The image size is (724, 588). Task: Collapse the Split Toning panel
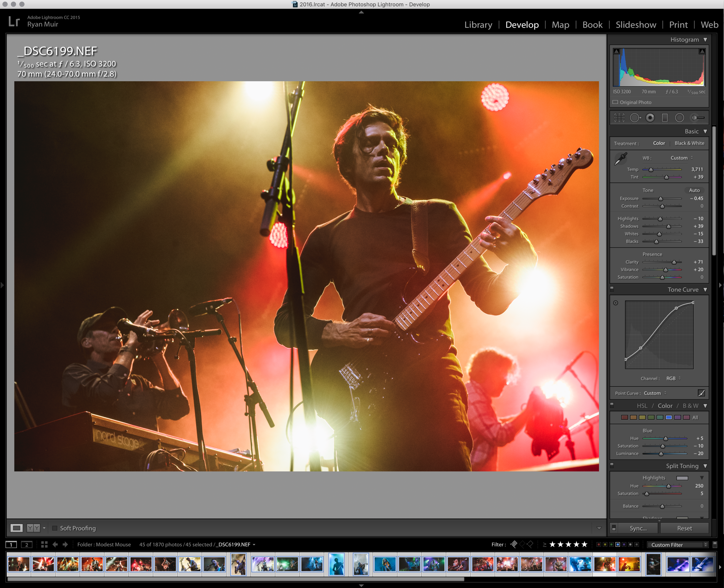(x=705, y=466)
